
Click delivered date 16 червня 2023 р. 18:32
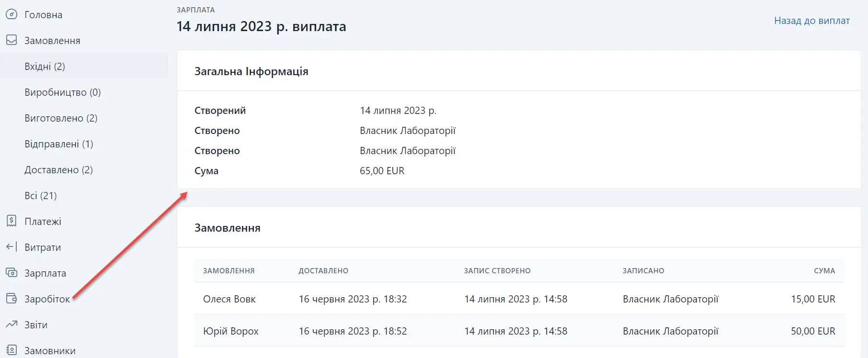click(353, 299)
